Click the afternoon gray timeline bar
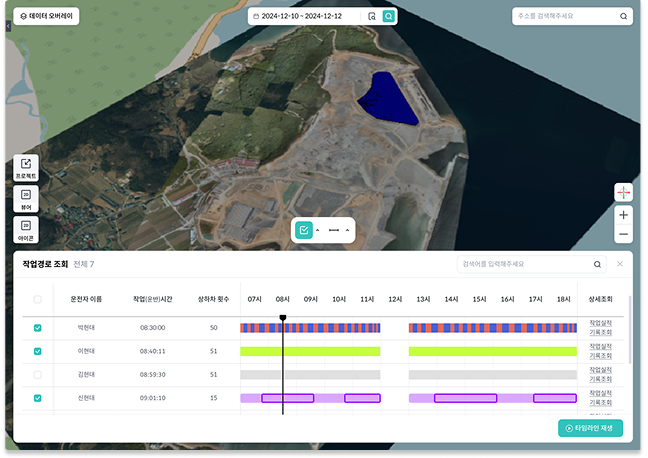 (x=493, y=375)
